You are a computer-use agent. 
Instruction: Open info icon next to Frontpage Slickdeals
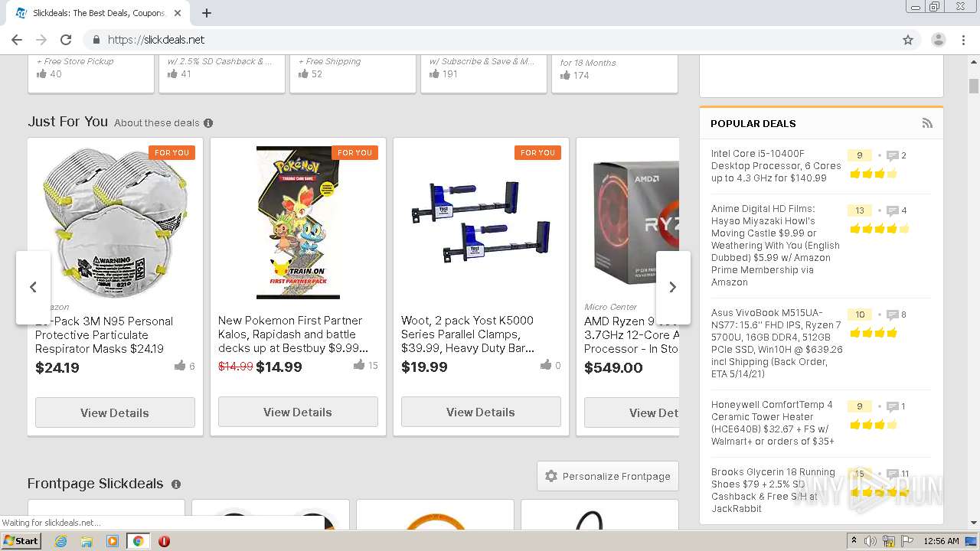[176, 484]
